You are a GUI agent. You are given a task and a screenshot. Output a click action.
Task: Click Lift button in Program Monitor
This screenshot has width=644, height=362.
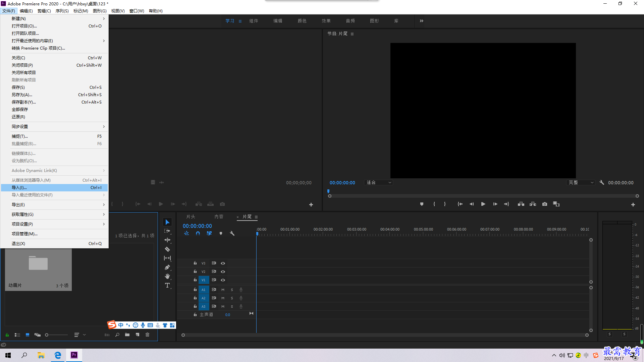coord(521,204)
